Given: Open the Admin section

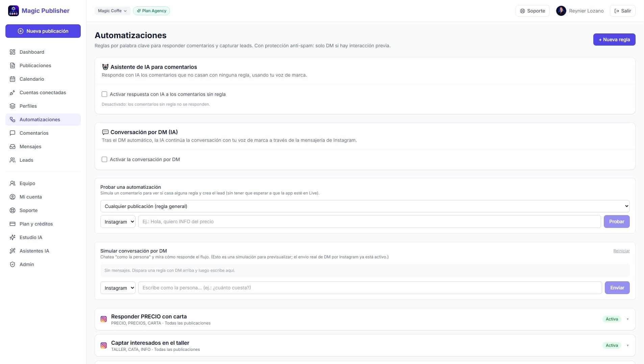Looking at the screenshot, I should (x=43, y=264).
